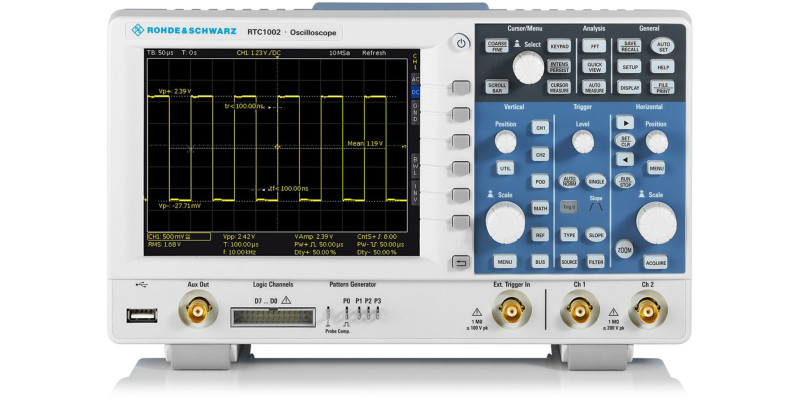Push the power button beside the screen
This screenshot has height=400, width=800.
(x=461, y=43)
